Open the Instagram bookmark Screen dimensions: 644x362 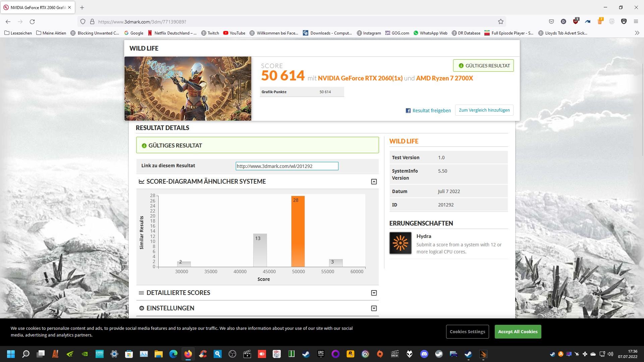pyautogui.click(x=369, y=33)
